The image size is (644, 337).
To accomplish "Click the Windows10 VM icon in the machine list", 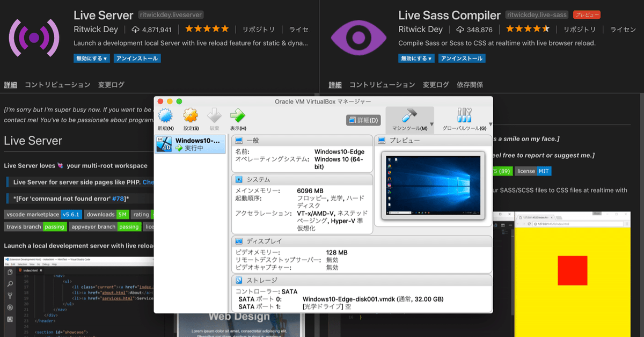I will [x=164, y=144].
